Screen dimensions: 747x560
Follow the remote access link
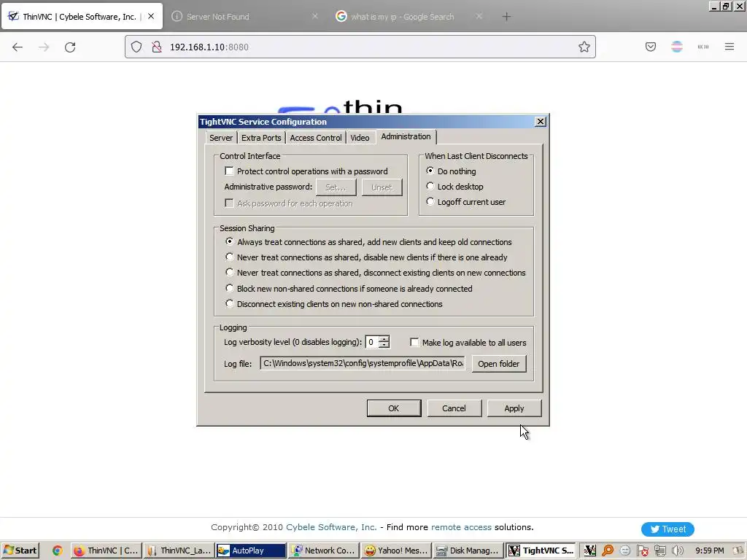(461, 527)
